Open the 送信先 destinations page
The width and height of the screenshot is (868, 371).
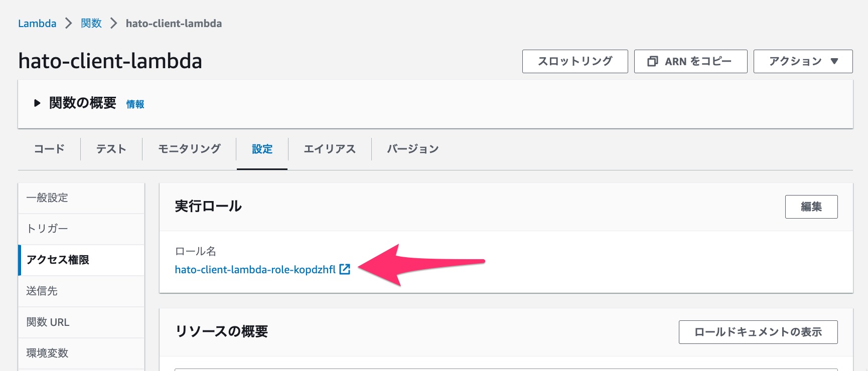pyautogui.click(x=42, y=291)
